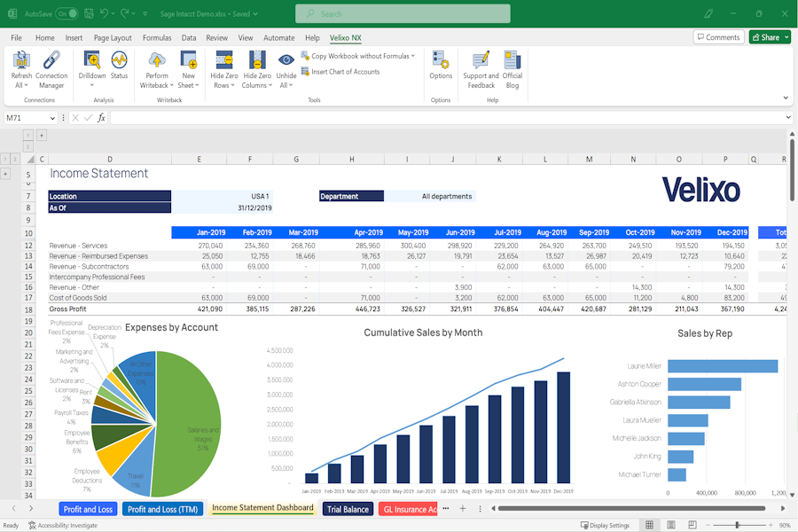Click the Select All corner button
798x532 pixels.
coord(30,160)
